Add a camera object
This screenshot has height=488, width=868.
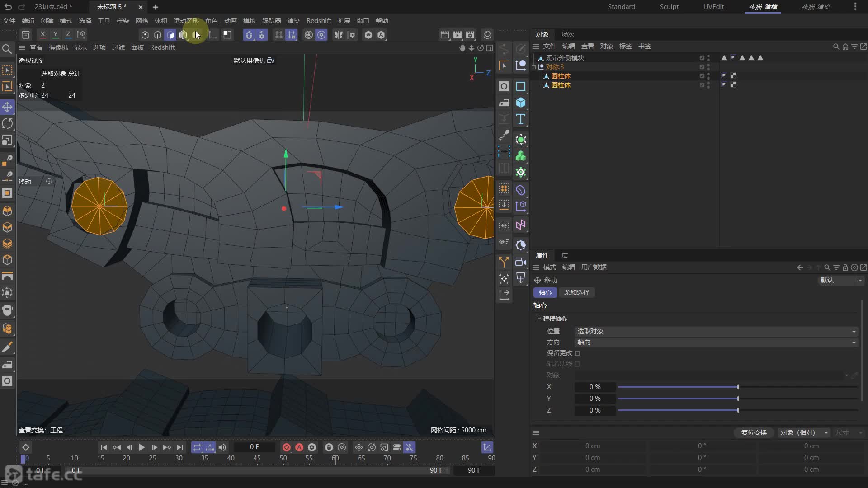(521, 262)
